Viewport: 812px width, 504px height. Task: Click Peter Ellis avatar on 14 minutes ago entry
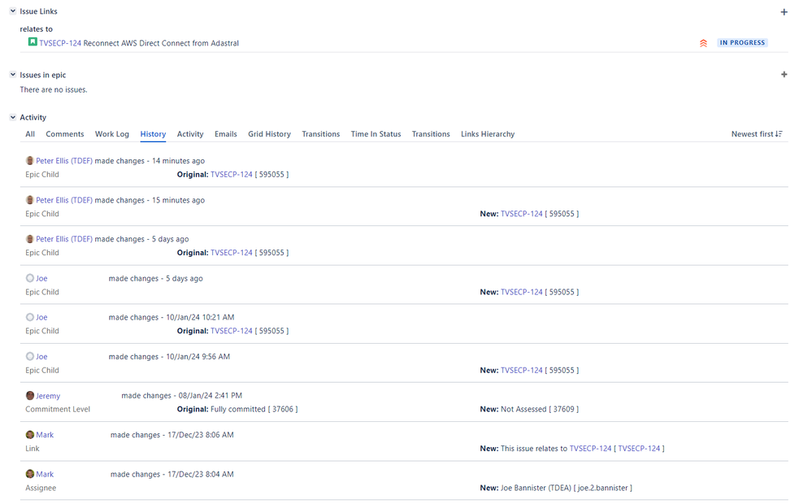click(30, 161)
